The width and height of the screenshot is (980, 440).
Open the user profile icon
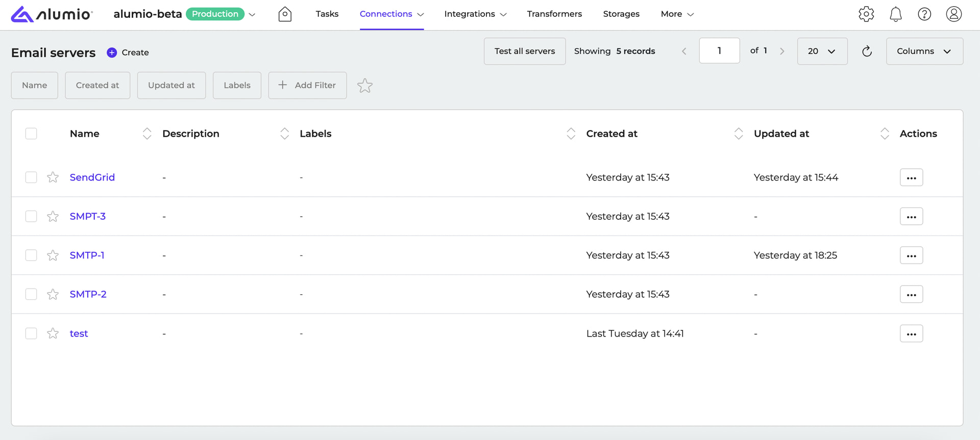tap(953, 14)
